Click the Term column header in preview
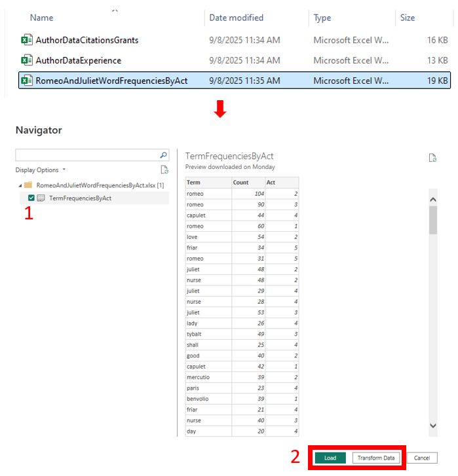Screen dimensions: 458x476 (208, 183)
